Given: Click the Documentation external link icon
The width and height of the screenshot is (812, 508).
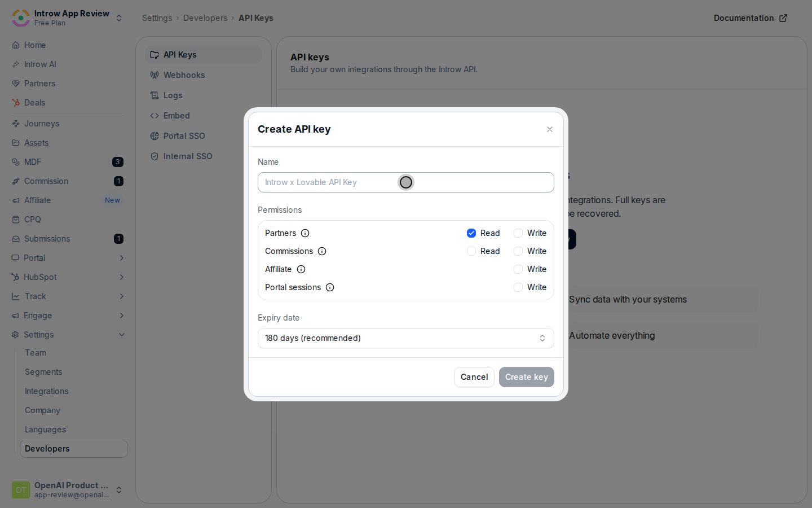Looking at the screenshot, I should (x=783, y=18).
